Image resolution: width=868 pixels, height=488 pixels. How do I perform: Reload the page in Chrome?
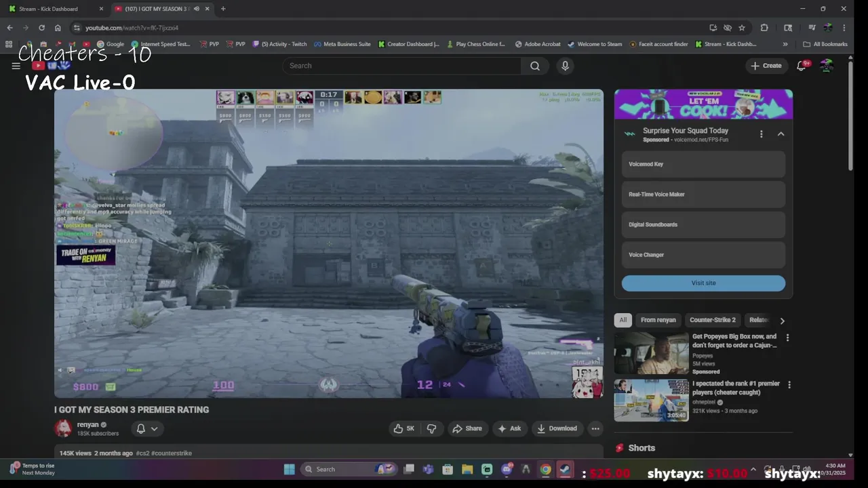41,28
